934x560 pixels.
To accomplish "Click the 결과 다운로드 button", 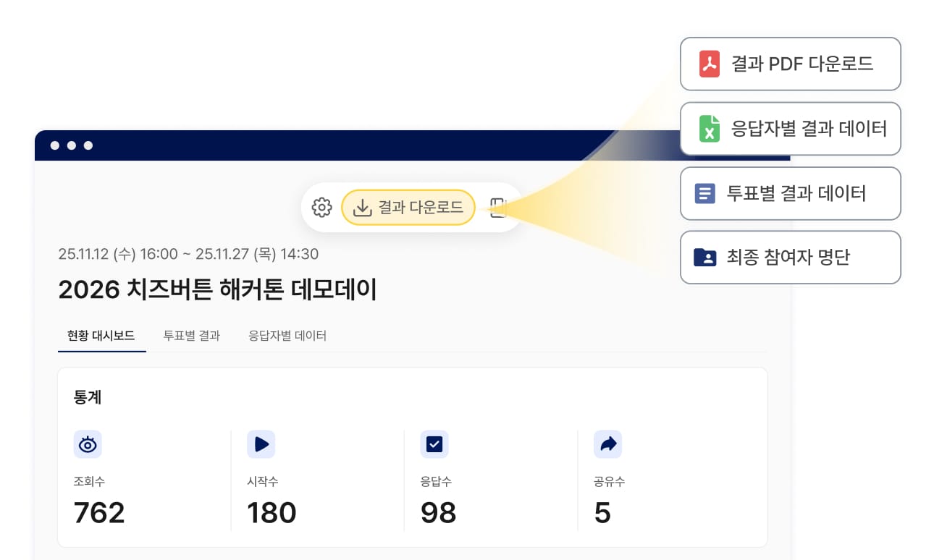I will pyautogui.click(x=408, y=208).
